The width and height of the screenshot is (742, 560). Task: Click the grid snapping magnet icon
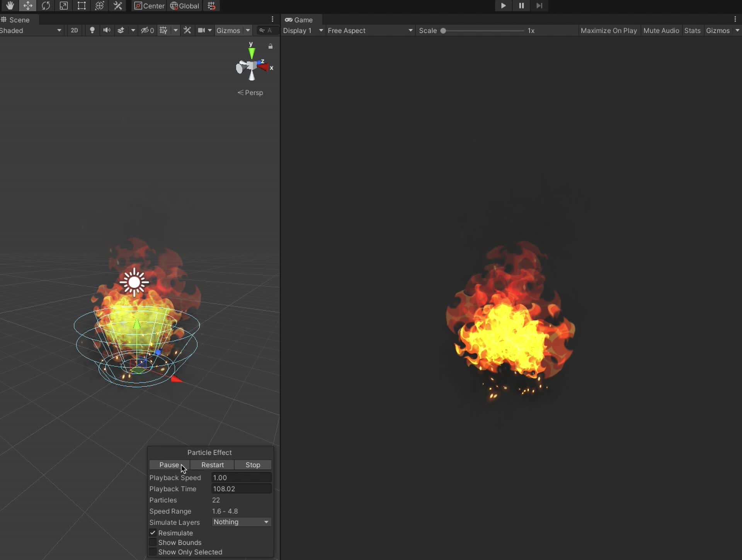pos(211,6)
